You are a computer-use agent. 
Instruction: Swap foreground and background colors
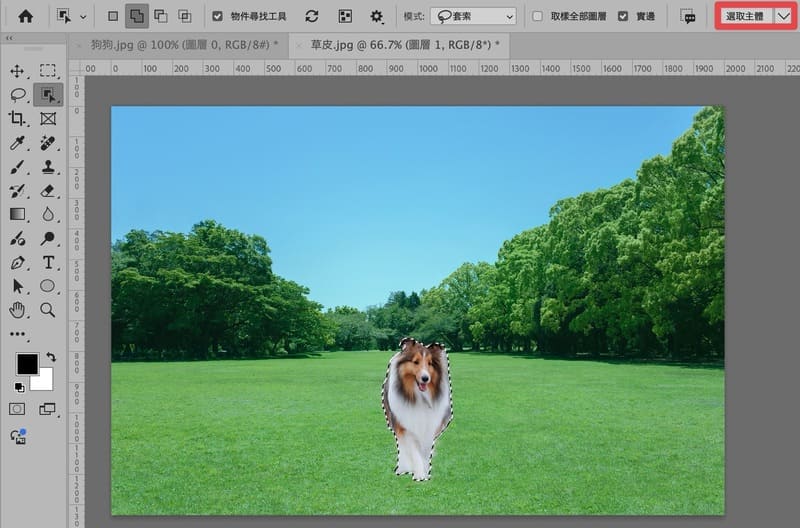[x=51, y=356]
